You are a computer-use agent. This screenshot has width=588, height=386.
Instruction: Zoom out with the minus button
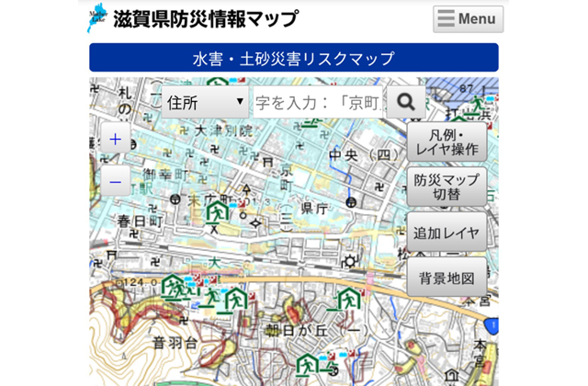[116, 182]
